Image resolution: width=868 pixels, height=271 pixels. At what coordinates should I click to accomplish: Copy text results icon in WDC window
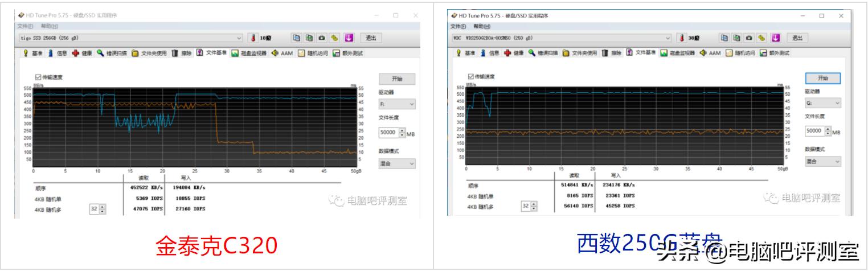pyautogui.click(x=724, y=38)
